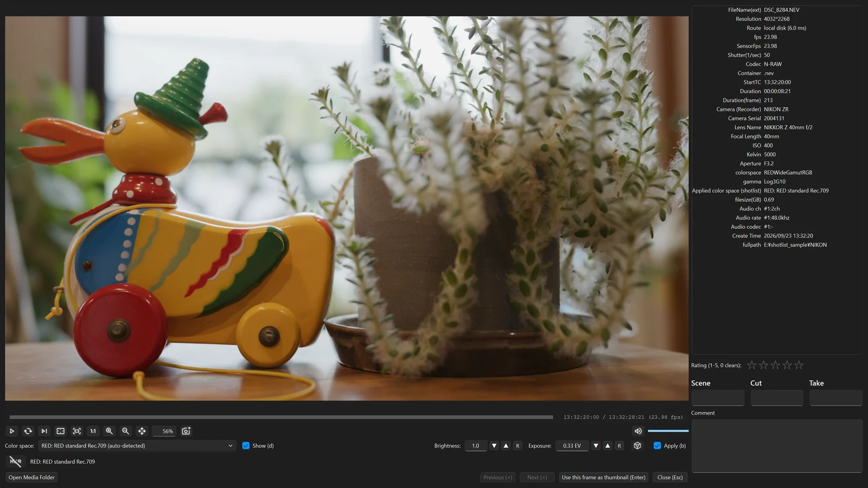Screen dimensions: 868x488
Task: Select the FileName value DSC_8284.NEV
Action: point(781,10)
